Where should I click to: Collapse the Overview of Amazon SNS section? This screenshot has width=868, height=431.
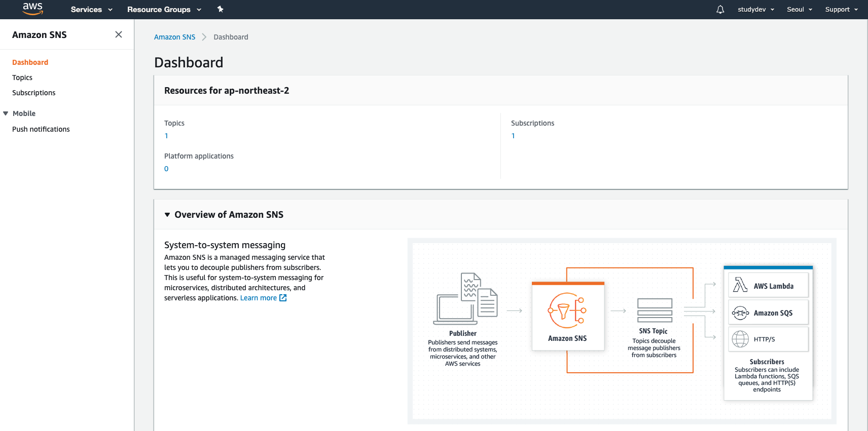point(167,215)
